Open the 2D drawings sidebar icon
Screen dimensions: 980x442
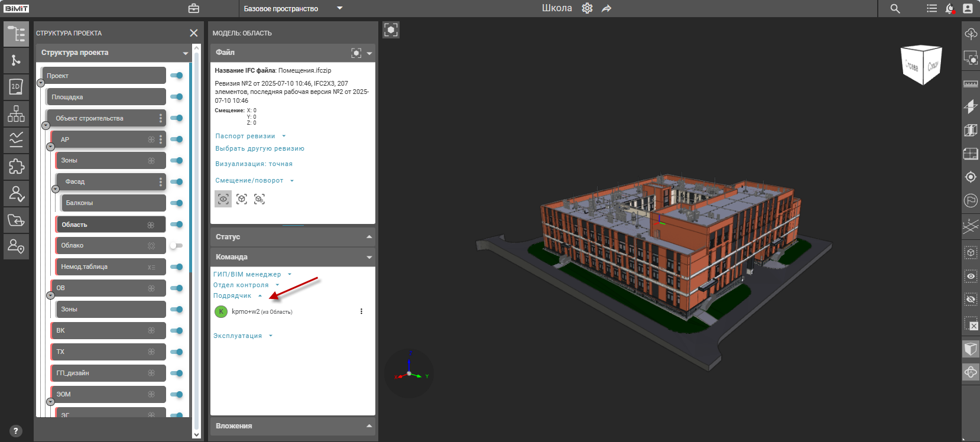point(16,87)
